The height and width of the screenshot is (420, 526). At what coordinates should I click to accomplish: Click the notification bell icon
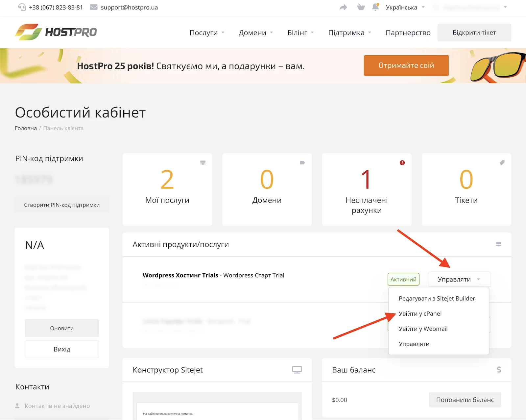pyautogui.click(x=375, y=7)
